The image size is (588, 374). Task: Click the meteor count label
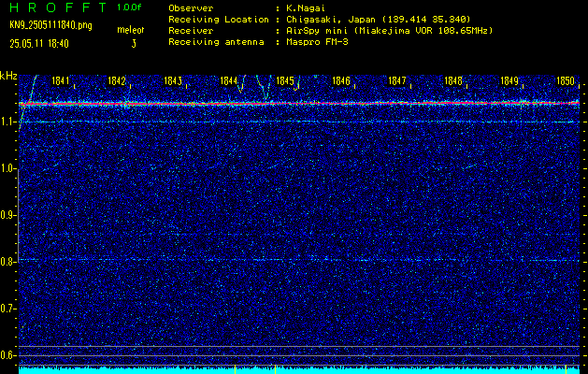click(131, 30)
